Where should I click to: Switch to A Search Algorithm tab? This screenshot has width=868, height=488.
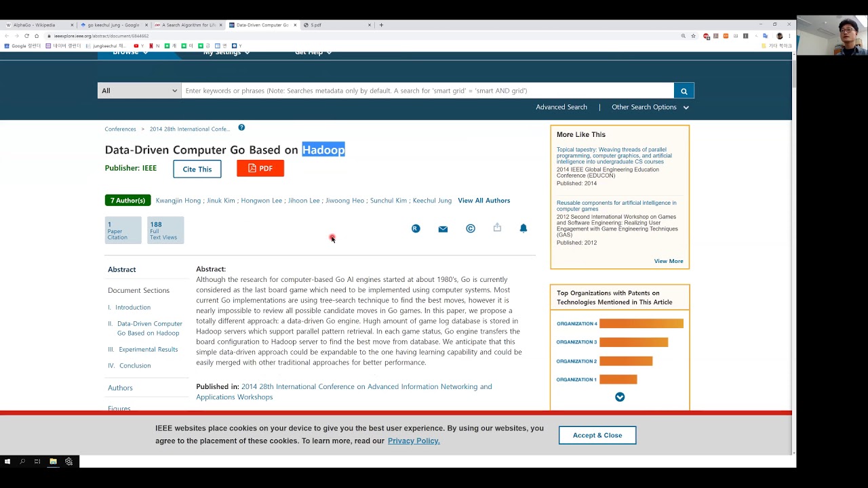pos(187,25)
